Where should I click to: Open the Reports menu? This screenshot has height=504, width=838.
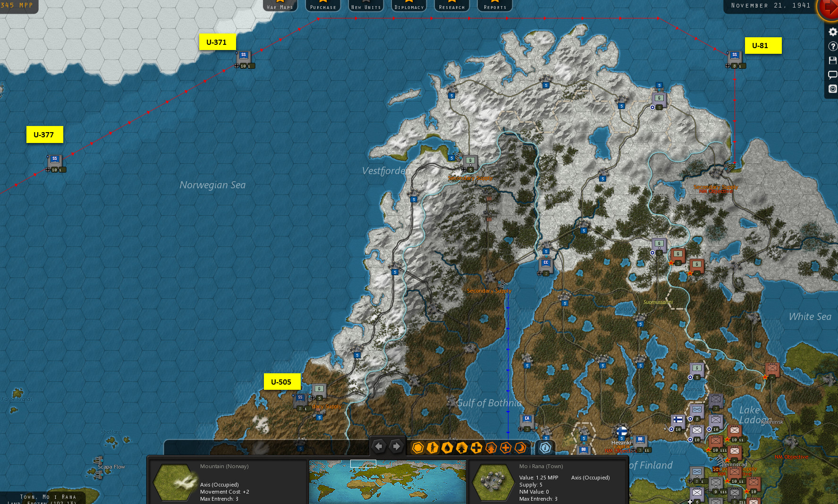(495, 6)
